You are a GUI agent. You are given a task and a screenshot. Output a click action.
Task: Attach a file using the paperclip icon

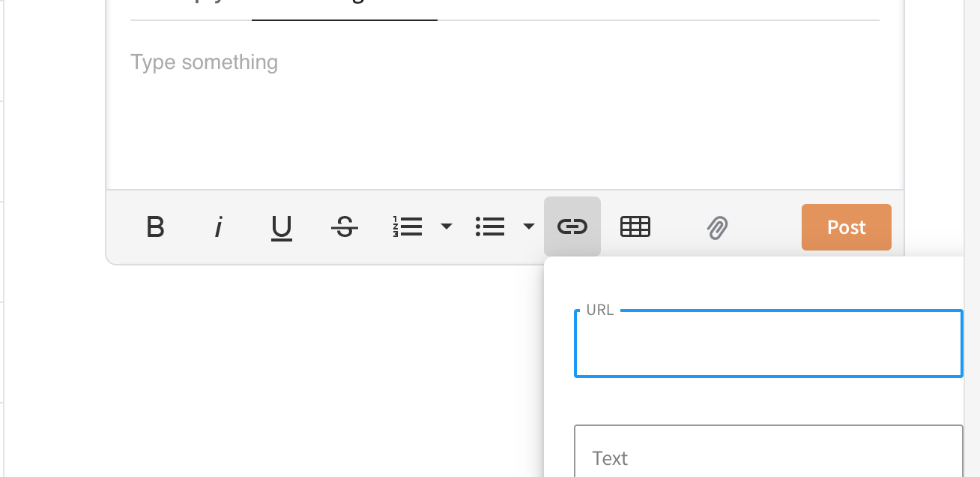(x=716, y=227)
